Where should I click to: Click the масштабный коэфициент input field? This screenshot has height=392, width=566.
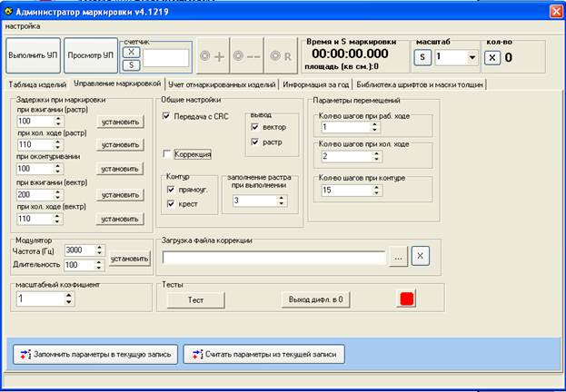tap(41, 299)
